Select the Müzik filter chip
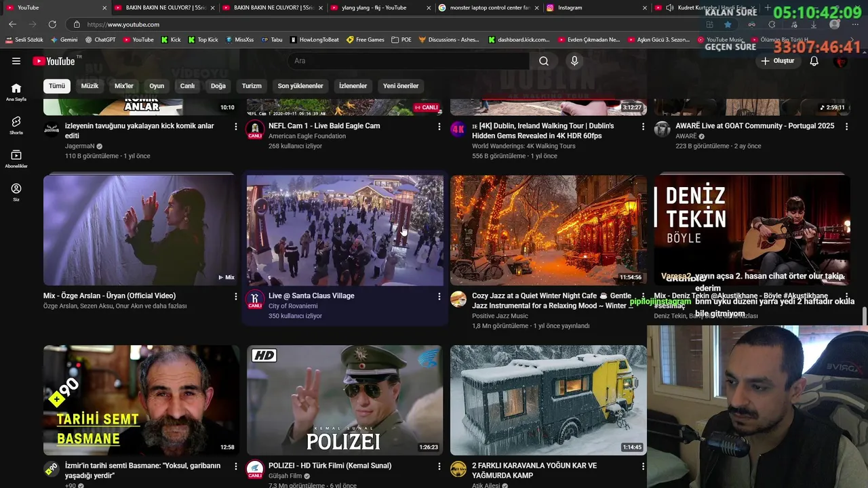Image resolution: width=868 pixels, height=488 pixels. tap(90, 86)
